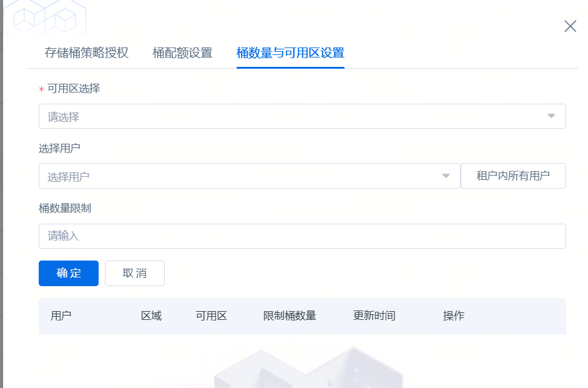Image resolution: width=588 pixels, height=388 pixels.
Task: Click the 取消 button
Action: pos(135,274)
